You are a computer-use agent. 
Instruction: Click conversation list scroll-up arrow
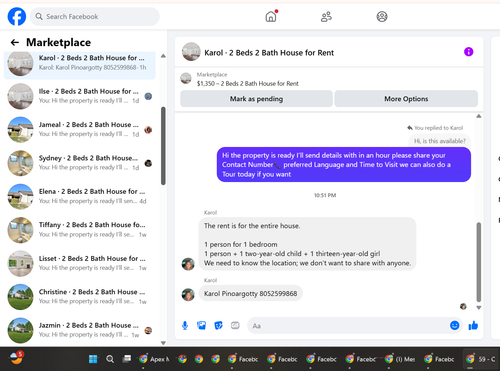163,56
